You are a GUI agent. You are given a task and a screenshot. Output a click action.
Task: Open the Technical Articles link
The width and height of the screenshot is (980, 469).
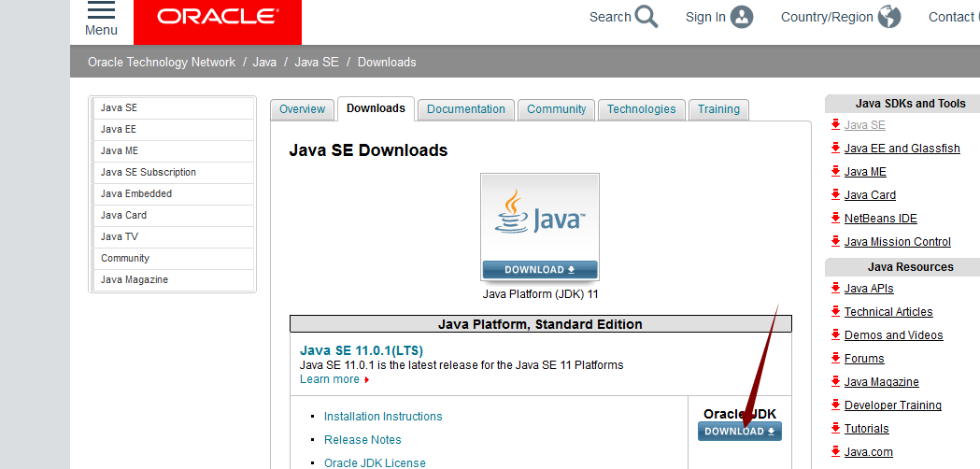pyautogui.click(x=888, y=311)
